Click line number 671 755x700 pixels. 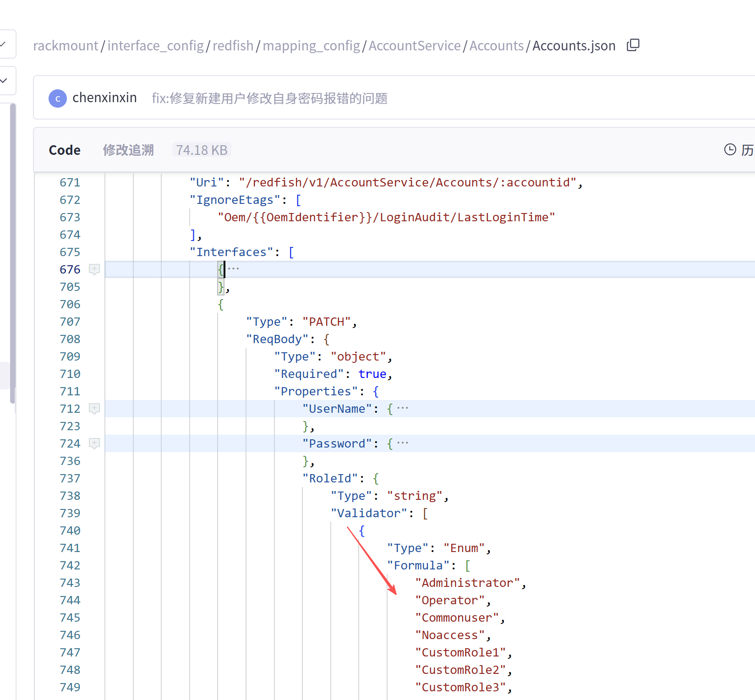70,182
